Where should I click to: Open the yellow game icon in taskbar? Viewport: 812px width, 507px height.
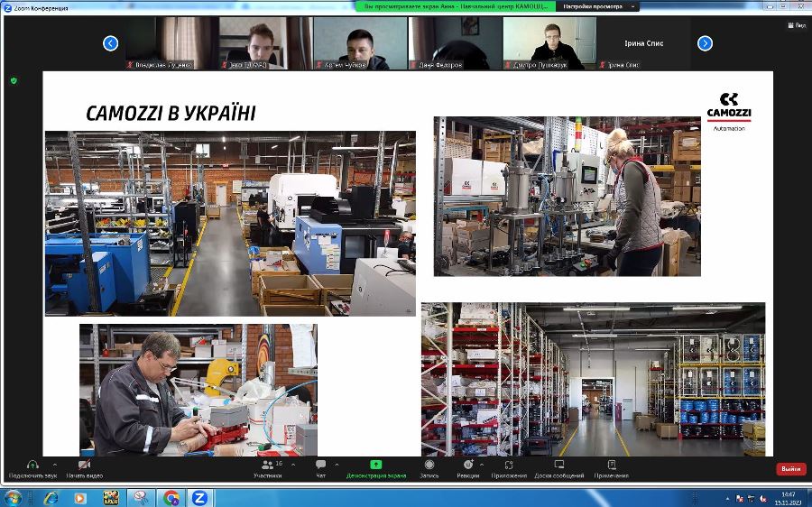tap(110, 498)
